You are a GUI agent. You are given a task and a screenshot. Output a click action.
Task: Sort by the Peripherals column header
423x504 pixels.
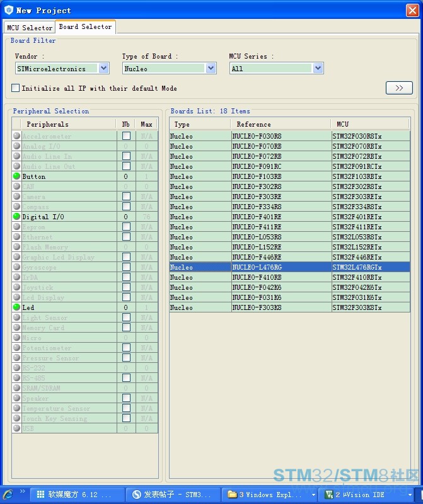[68, 124]
